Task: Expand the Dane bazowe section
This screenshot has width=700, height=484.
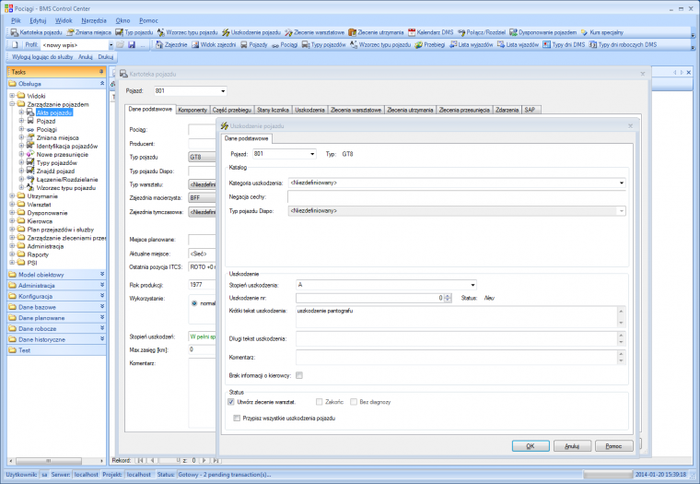Action: coord(102,307)
